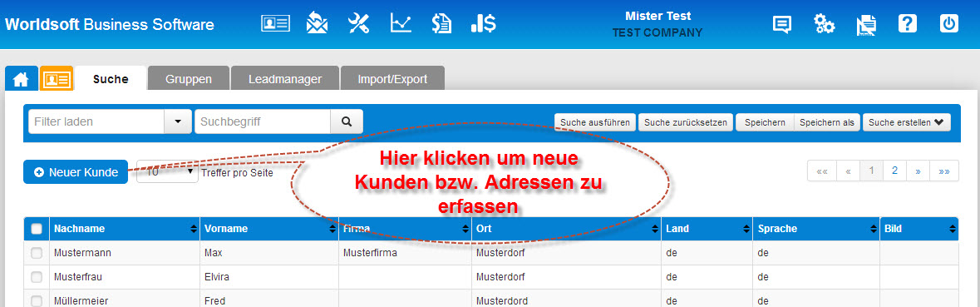980x307 pixels.
Task: Open the bar chart dollar finance icon
Action: [483, 24]
